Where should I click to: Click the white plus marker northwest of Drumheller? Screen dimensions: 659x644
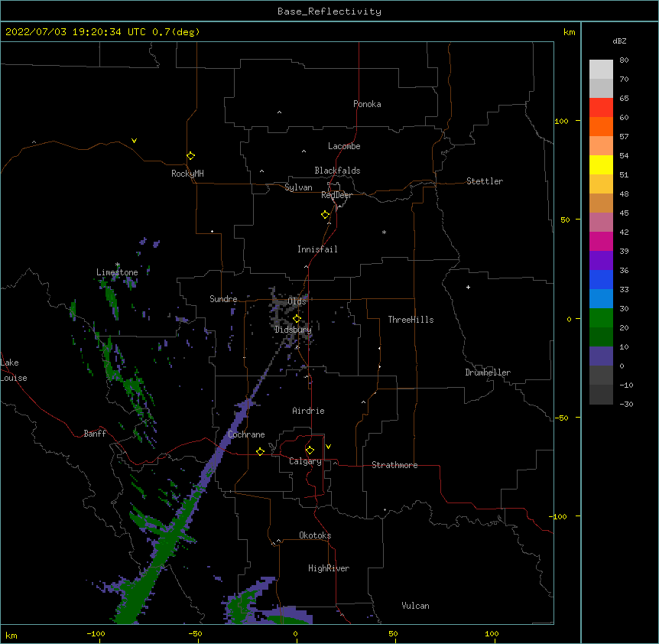coord(468,287)
